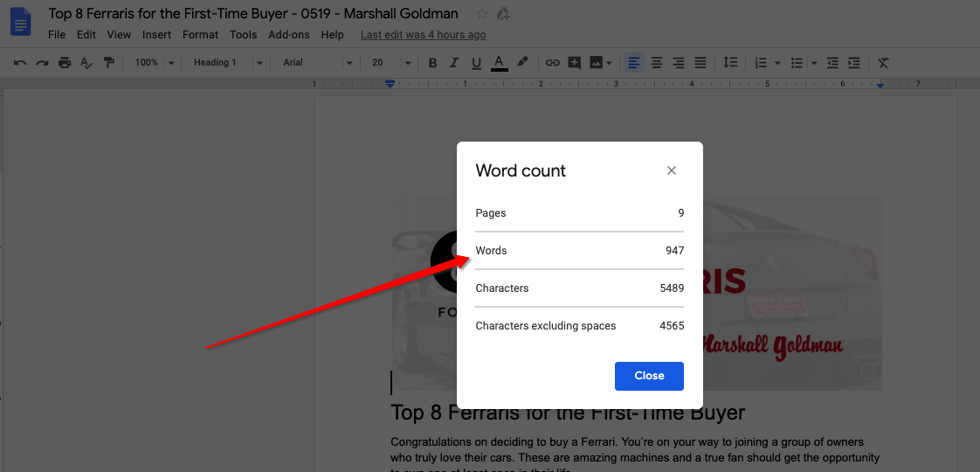Screen dimensions: 980x472
Task: Open the Format menu
Action: [x=201, y=35]
